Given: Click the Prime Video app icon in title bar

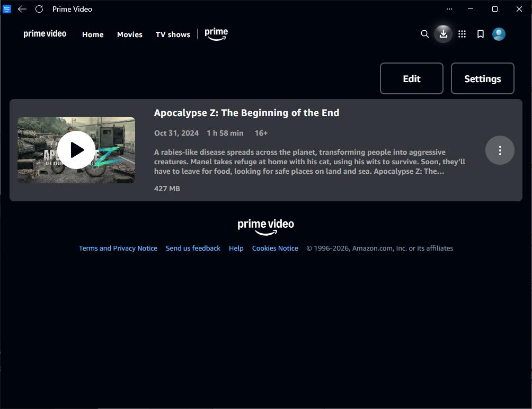Looking at the screenshot, I should pyautogui.click(x=7, y=9).
